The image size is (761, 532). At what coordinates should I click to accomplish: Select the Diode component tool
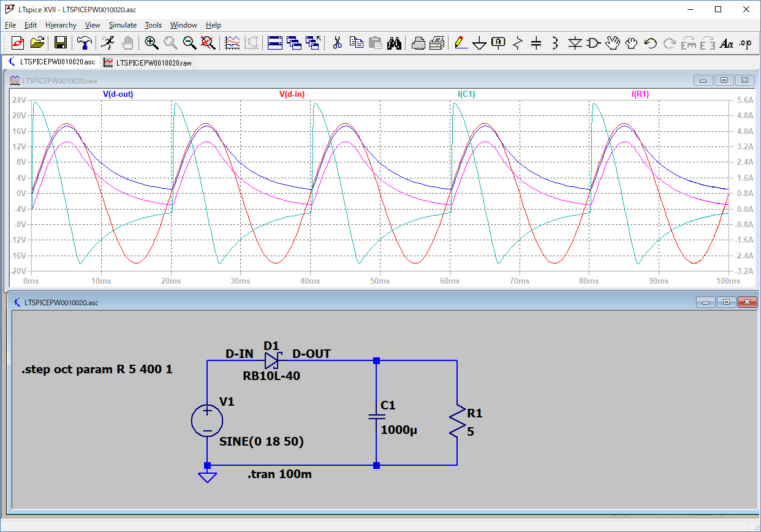pos(574,43)
